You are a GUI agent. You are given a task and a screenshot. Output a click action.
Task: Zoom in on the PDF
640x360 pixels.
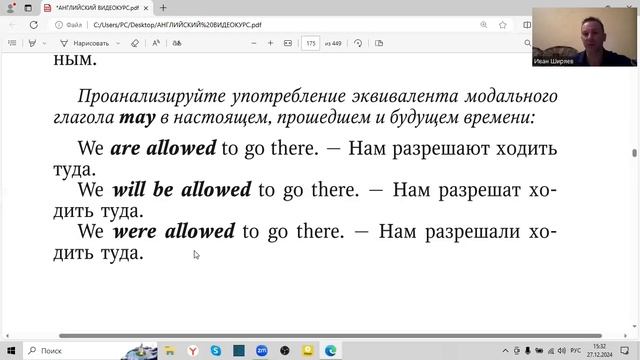pyautogui.click(x=270, y=43)
